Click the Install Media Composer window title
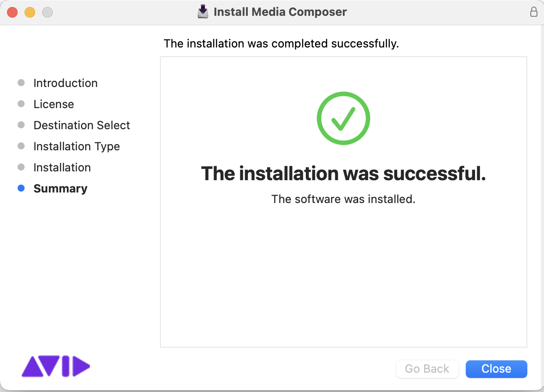 [280, 12]
